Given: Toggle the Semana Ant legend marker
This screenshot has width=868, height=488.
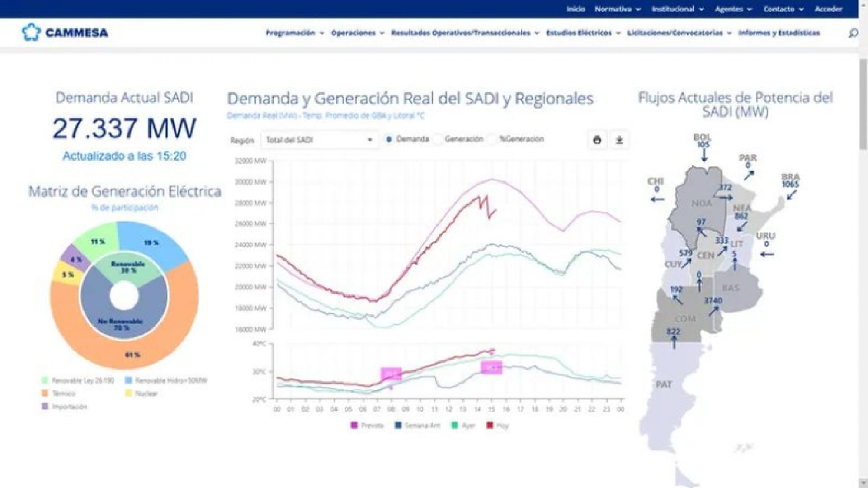Looking at the screenshot, I should [398, 425].
